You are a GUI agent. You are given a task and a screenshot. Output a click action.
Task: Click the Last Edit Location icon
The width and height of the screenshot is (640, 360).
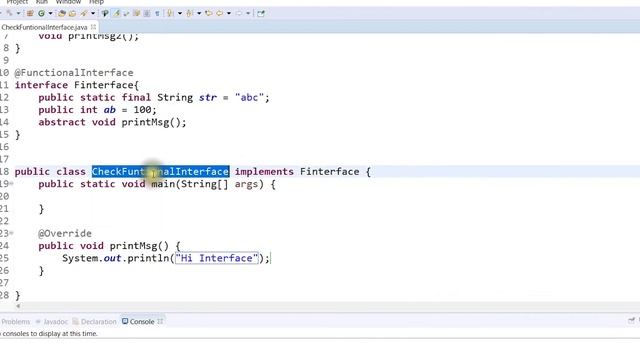click(x=209, y=13)
